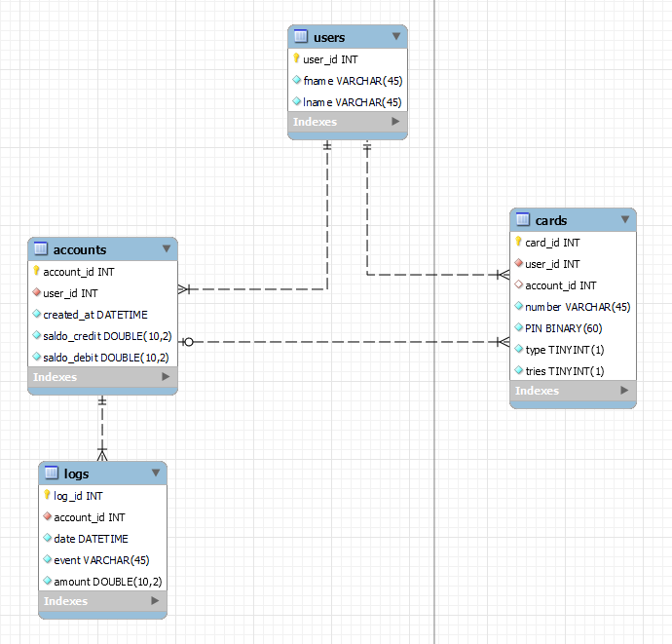672x644 pixels.
Task: Select 'lname VARCHAR(45)' column text
Action: pyautogui.click(x=353, y=102)
